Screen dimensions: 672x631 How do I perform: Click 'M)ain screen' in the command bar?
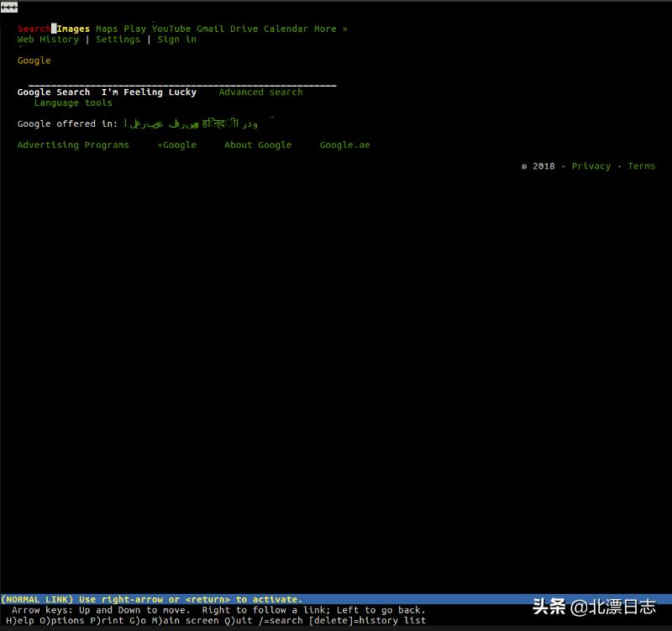pos(185,621)
